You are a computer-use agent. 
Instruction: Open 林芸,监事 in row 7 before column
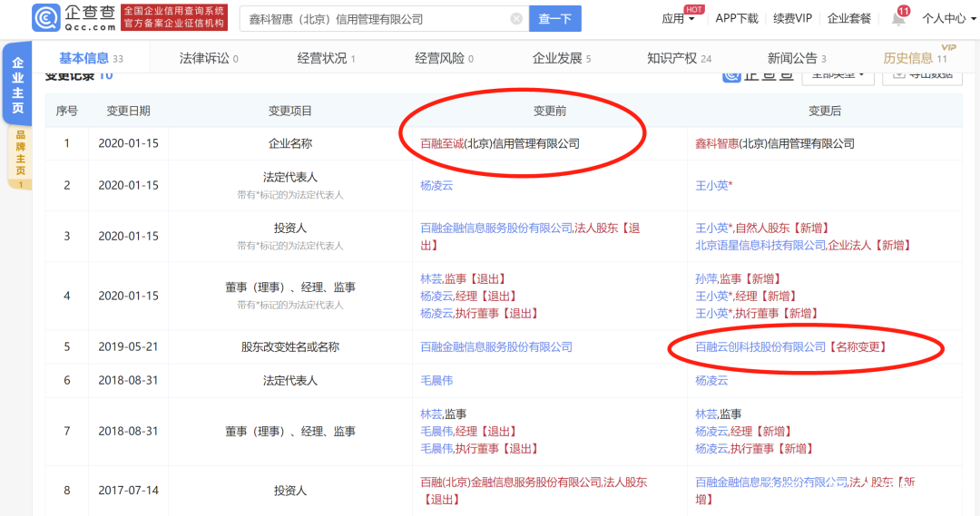click(443, 414)
